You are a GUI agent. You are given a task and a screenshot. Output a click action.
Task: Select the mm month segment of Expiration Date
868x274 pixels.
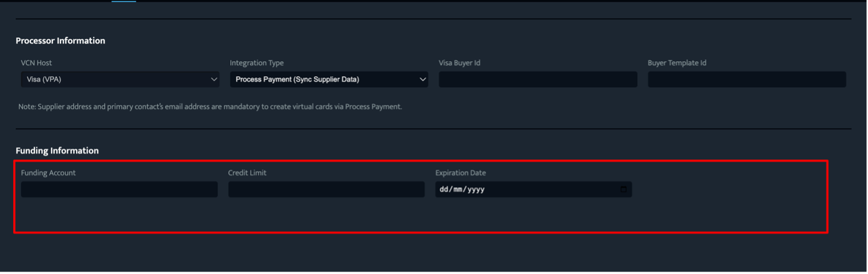pos(457,190)
